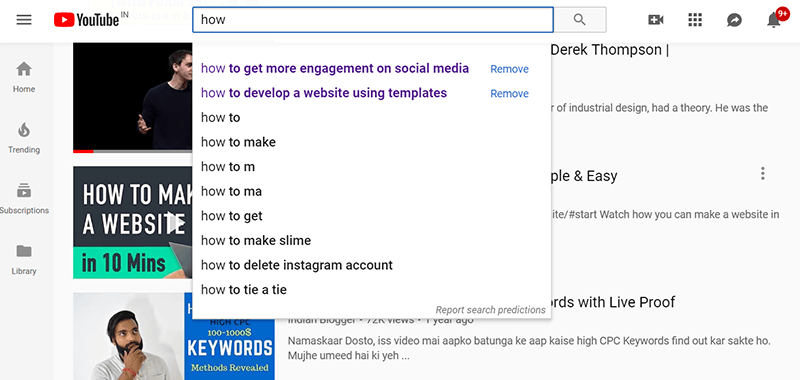
Task: Open three-dot menu for Simple & Easy video
Action: 763,173
